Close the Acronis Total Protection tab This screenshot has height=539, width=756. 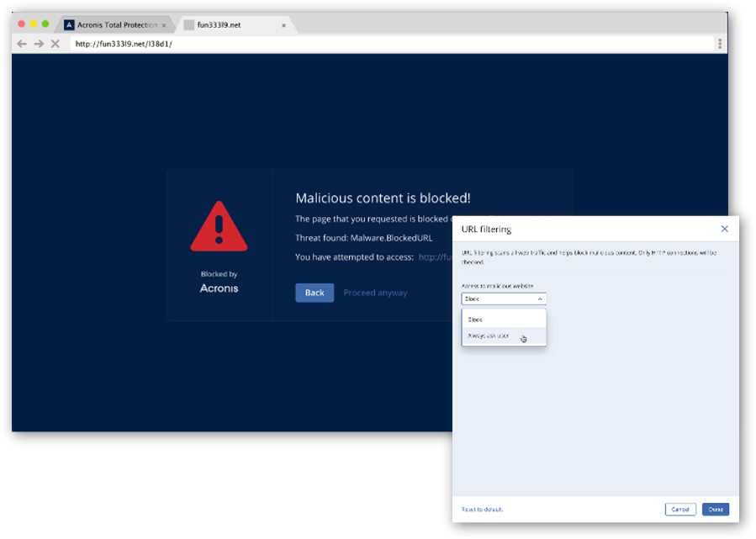tap(164, 25)
